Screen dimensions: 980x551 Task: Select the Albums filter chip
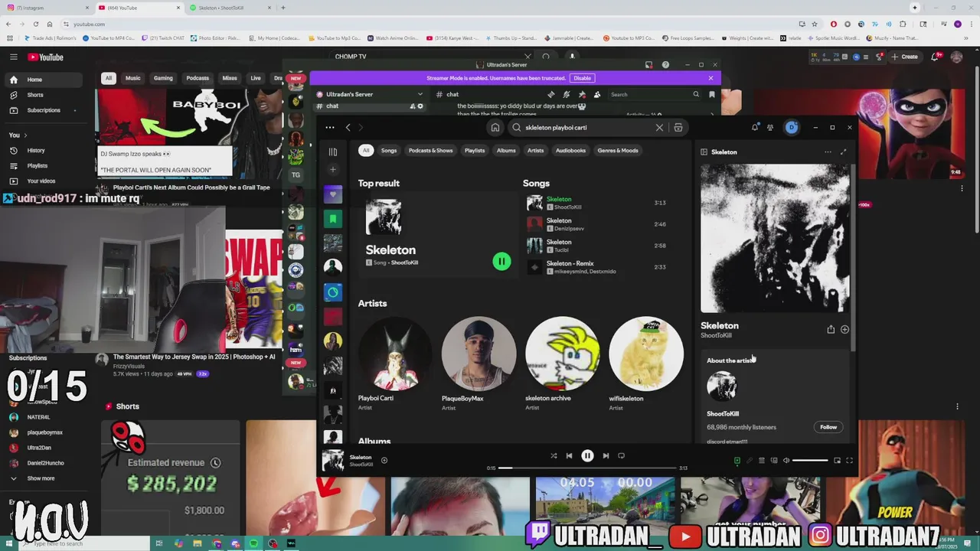tap(506, 151)
